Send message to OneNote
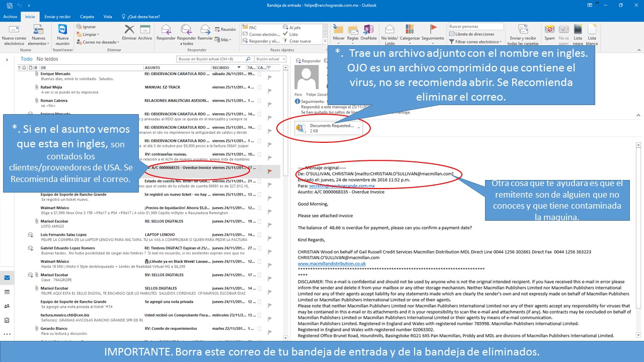The image size is (644, 362). tap(368, 33)
